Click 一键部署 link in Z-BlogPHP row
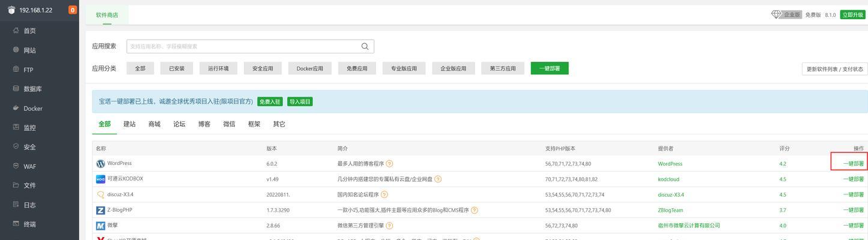This screenshot has width=868, height=240. tap(853, 210)
